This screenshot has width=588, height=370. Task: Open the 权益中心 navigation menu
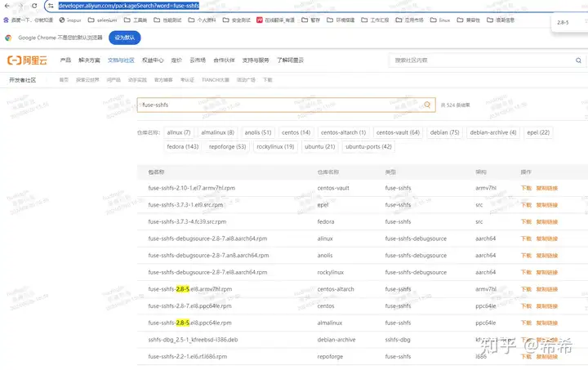click(153, 60)
